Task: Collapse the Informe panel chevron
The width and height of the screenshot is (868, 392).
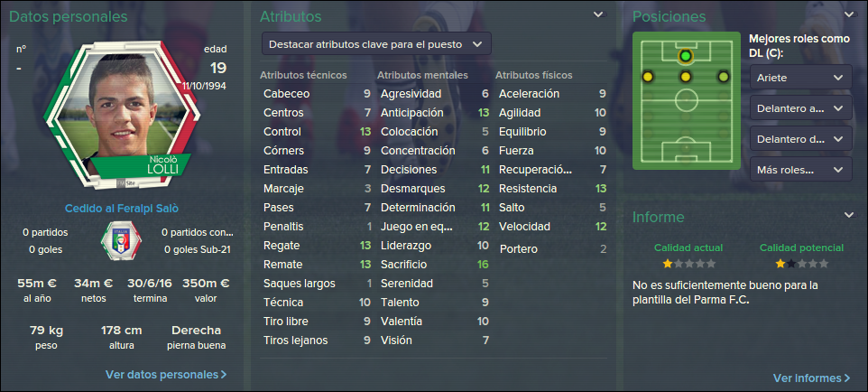Action: (849, 214)
